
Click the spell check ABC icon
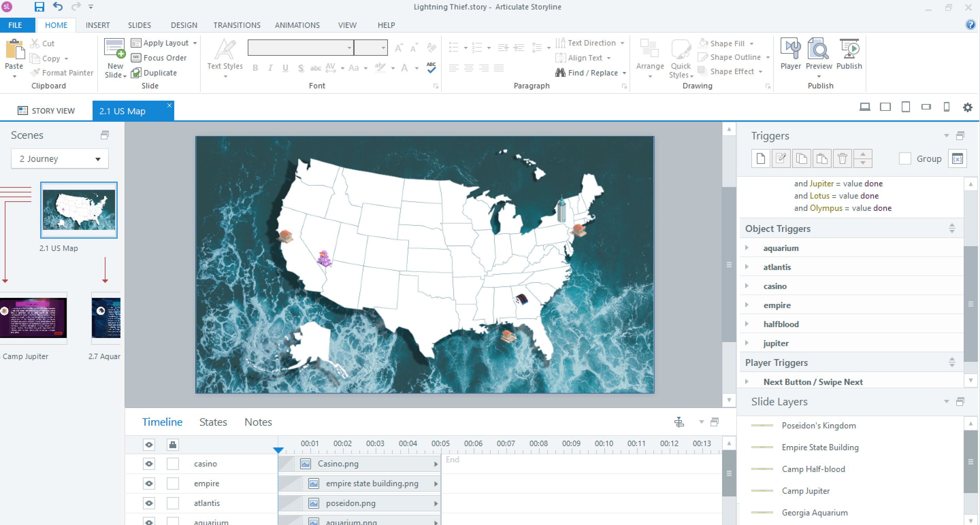[431, 68]
